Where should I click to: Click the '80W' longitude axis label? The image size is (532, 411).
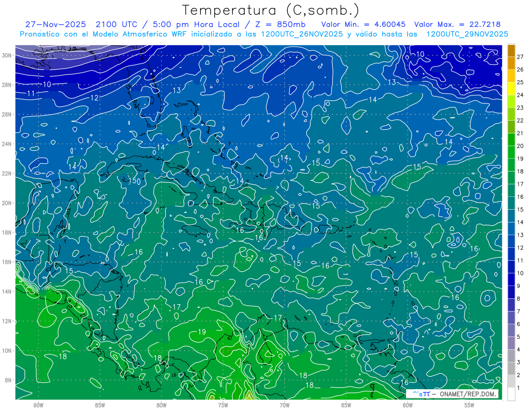pyautogui.click(x=161, y=405)
